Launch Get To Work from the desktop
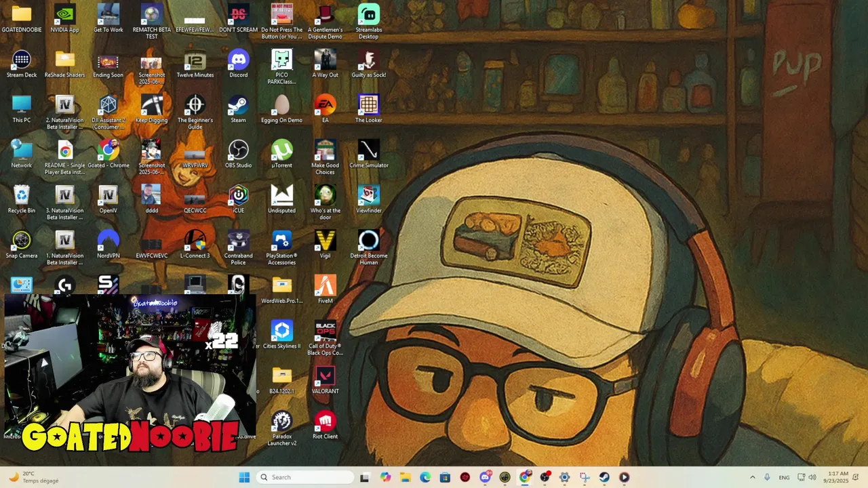This screenshot has height=488, width=868. click(108, 19)
